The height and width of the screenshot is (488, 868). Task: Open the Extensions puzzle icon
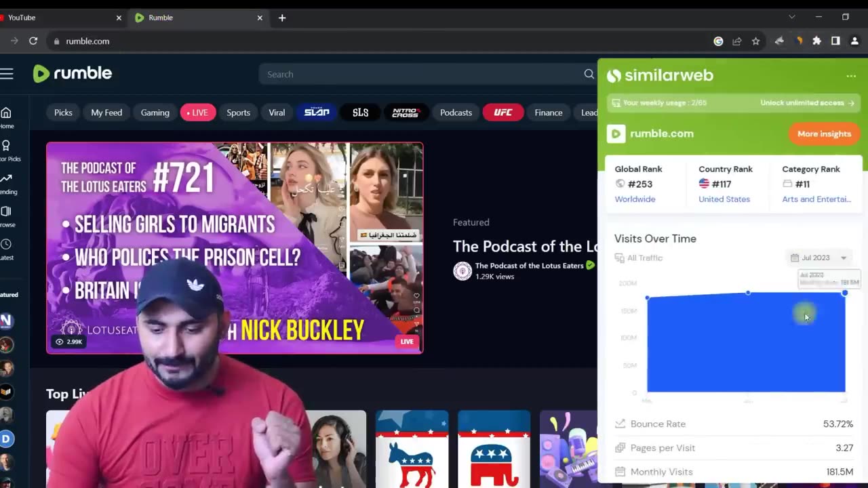(816, 41)
